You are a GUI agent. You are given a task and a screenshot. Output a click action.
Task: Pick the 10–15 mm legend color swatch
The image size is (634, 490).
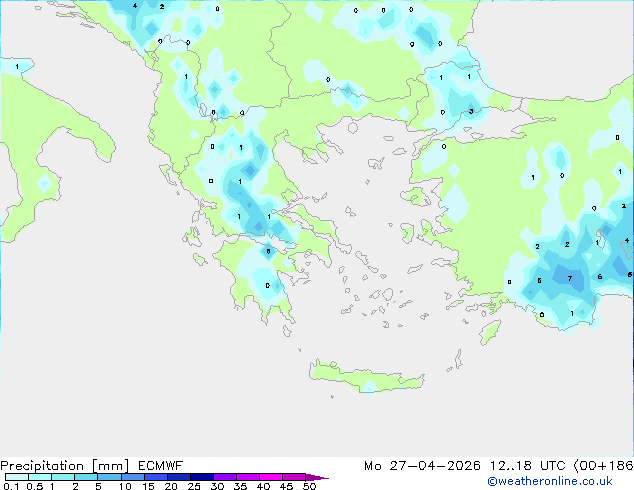tap(132, 477)
